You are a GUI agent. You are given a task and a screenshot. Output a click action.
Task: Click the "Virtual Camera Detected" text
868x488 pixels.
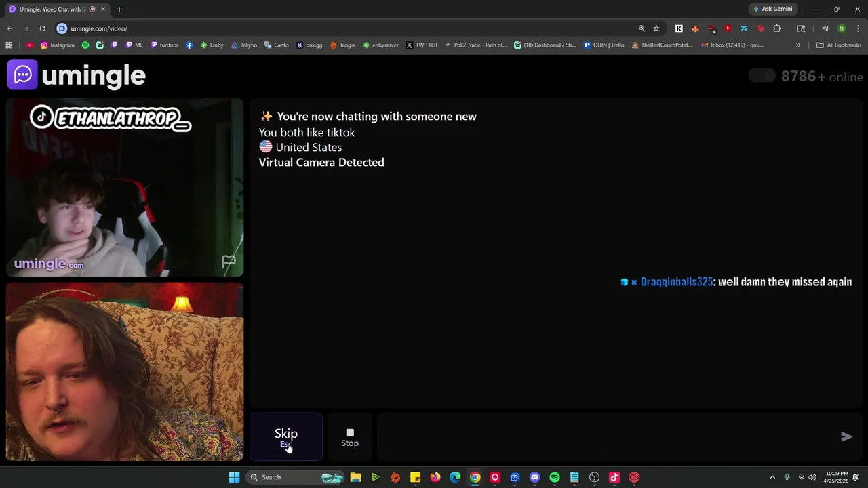[x=321, y=163]
